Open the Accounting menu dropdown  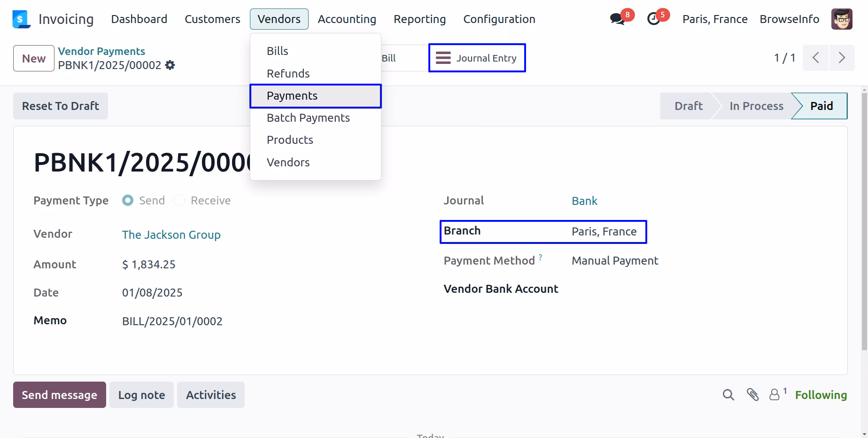click(347, 19)
